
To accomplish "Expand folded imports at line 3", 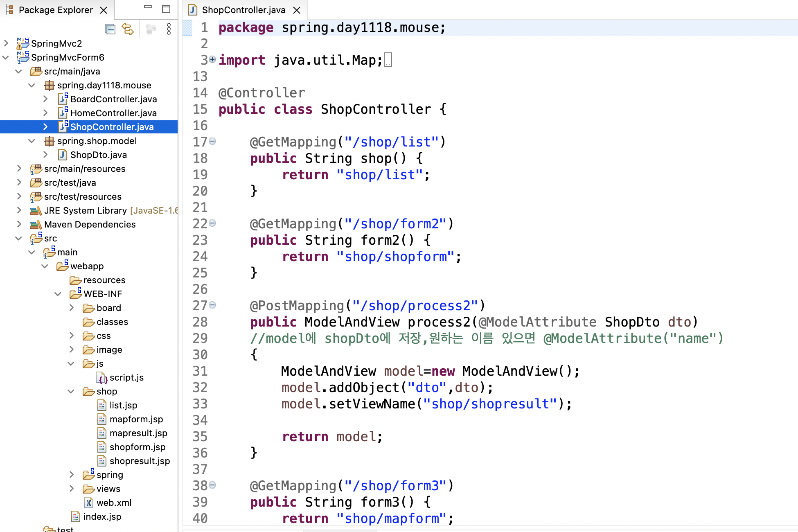I will point(212,60).
